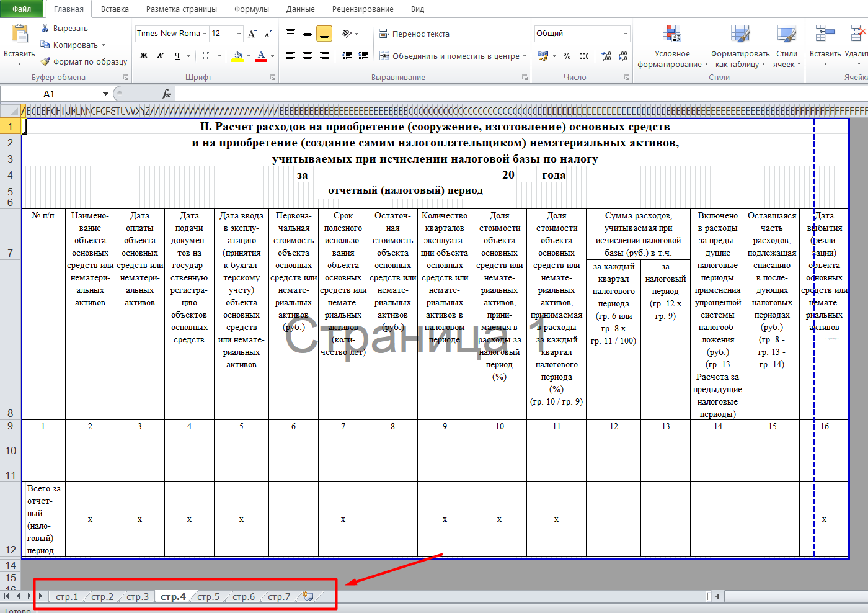Click the Name Box showing A1
The image size is (868, 613).
(x=50, y=94)
